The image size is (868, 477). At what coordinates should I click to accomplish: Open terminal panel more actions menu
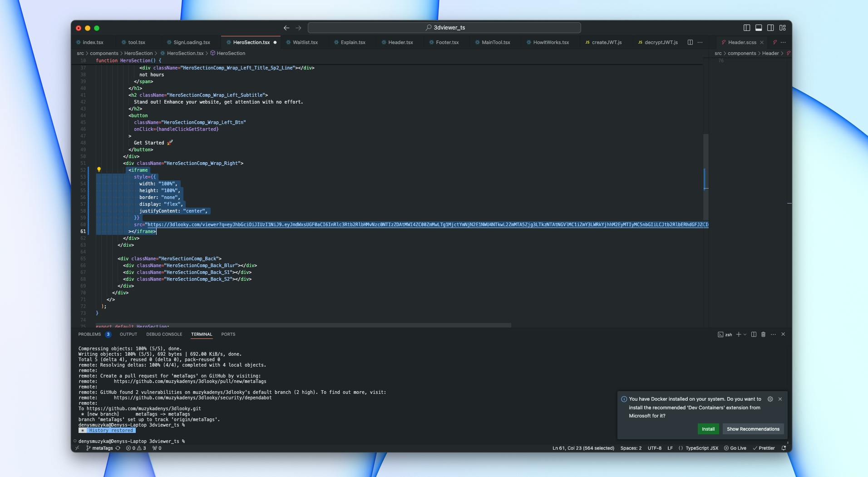[773, 334]
